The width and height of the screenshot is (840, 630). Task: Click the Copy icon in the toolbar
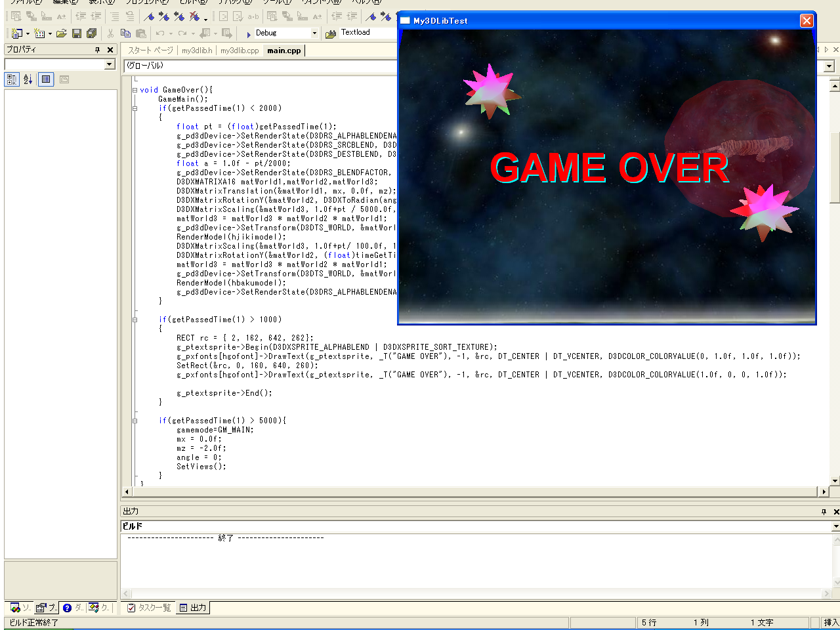pos(125,33)
